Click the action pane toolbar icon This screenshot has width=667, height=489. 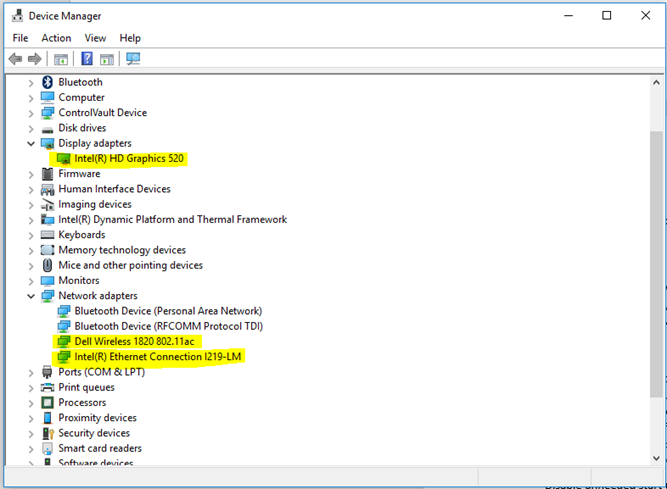point(107,59)
